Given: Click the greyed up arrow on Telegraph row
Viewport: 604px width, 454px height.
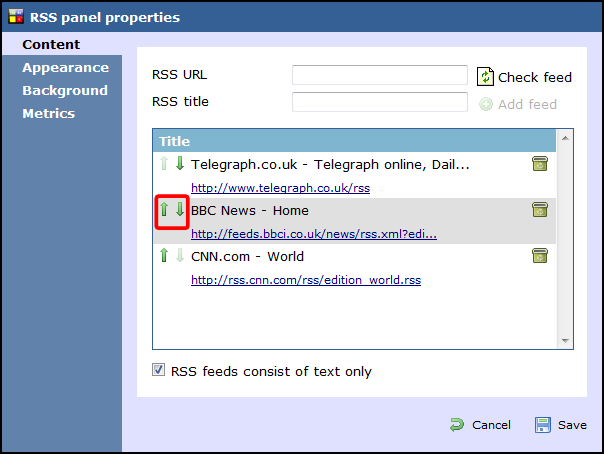Looking at the screenshot, I should point(164,163).
